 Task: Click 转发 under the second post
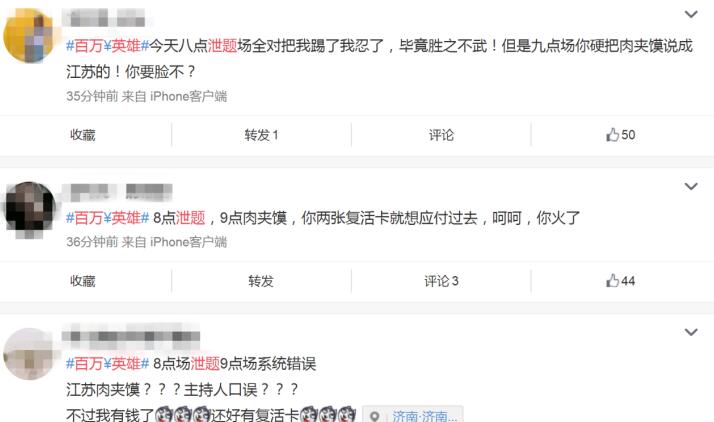(261, 281)
